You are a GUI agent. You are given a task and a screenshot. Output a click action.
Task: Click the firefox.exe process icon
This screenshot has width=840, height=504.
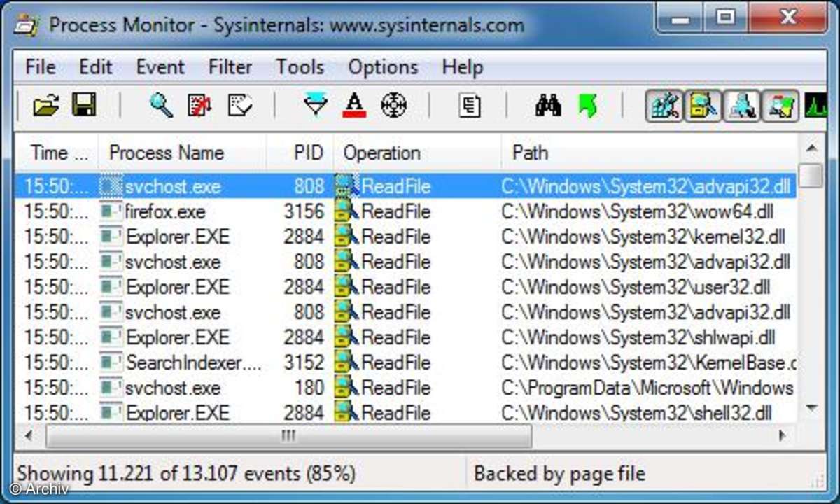pos(111,211)
